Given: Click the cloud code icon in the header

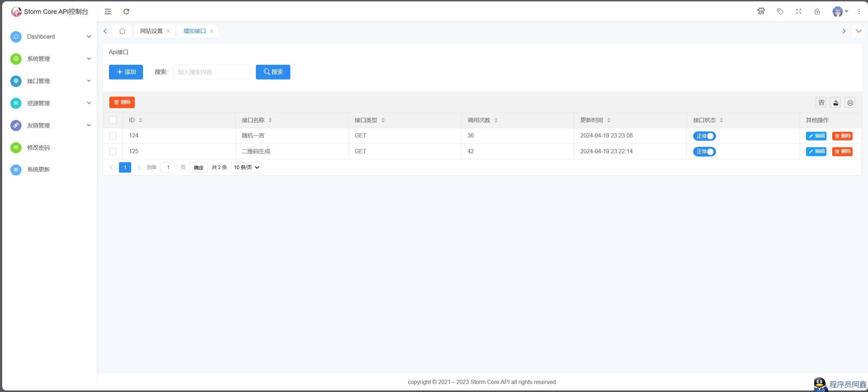Looking at the screenshot, I should click(761, 11).
